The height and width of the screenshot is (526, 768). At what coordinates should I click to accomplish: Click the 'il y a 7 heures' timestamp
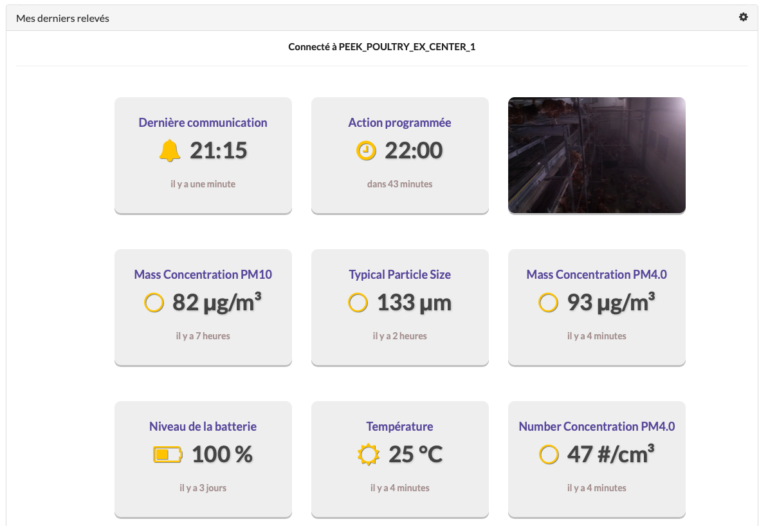[203, 336]
